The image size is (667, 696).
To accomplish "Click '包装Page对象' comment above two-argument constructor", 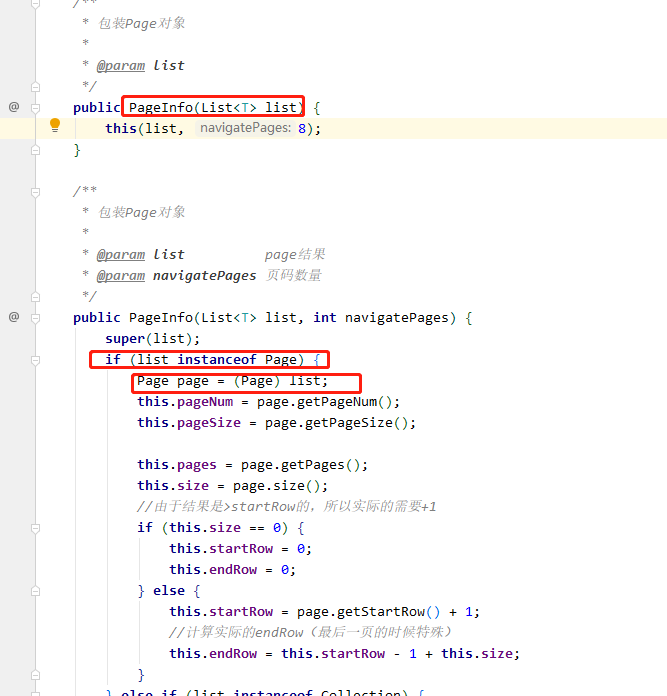I will 142,213.
